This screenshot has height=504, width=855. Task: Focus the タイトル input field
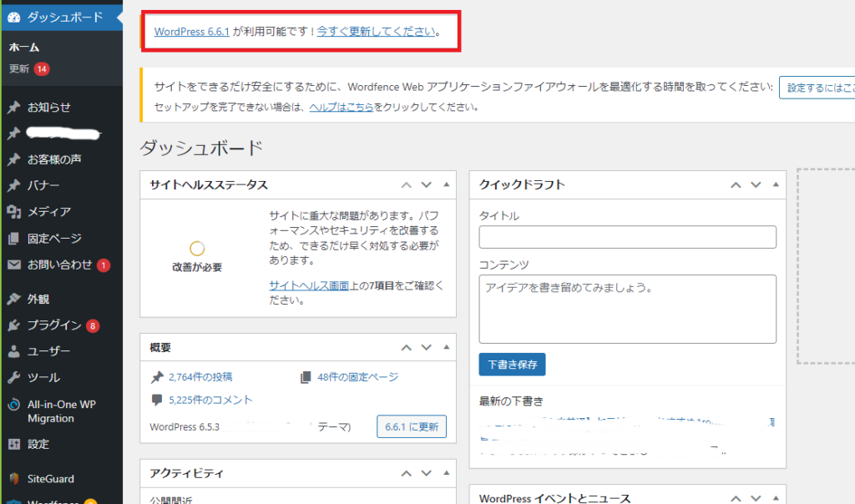628,237
